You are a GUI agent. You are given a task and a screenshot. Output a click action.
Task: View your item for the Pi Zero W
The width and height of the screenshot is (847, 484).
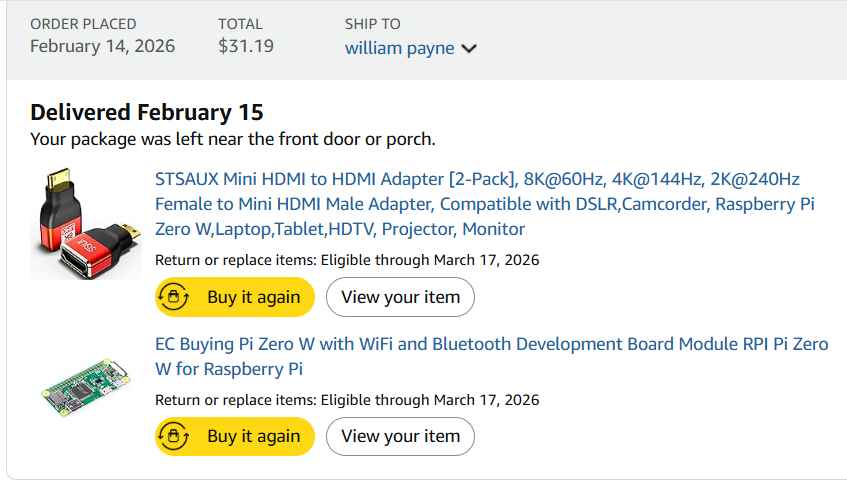[x=400, y=436]
